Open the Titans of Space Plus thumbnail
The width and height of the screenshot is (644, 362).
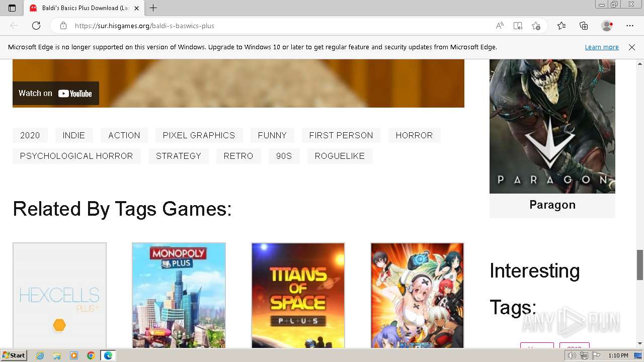(298, 296)
